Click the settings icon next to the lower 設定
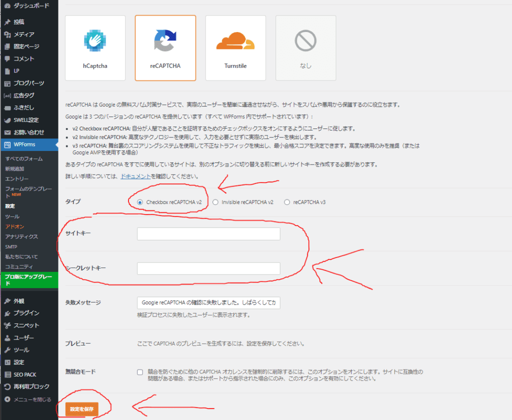This screenshot has width=512, height=420. [x=7, y=362]
